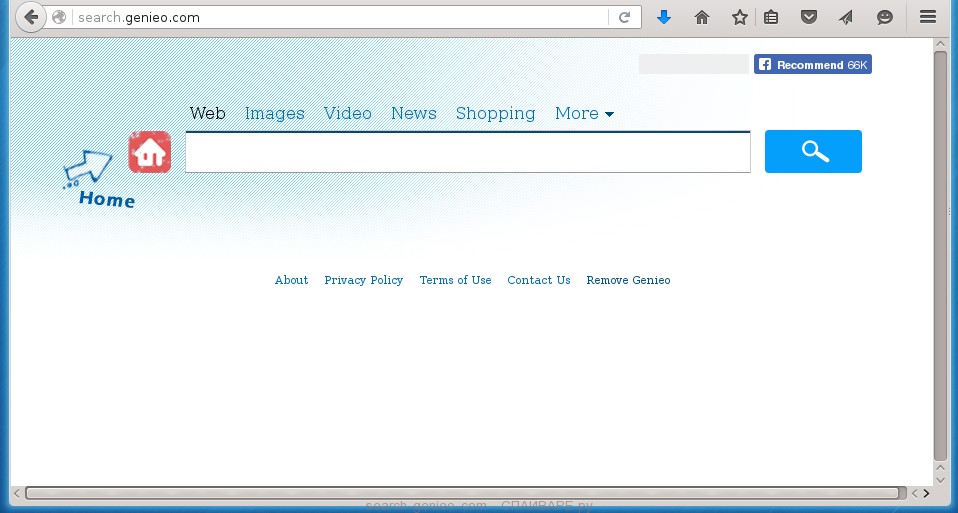Click the Facebook Recommend button

coord(813,64)
